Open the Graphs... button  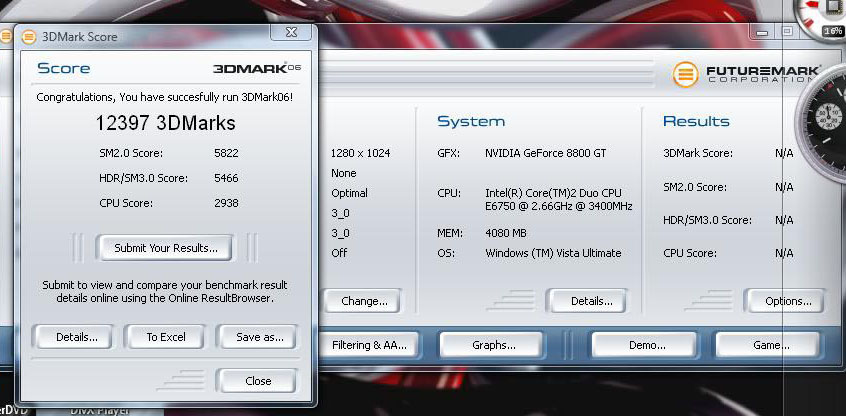point(493,345)
